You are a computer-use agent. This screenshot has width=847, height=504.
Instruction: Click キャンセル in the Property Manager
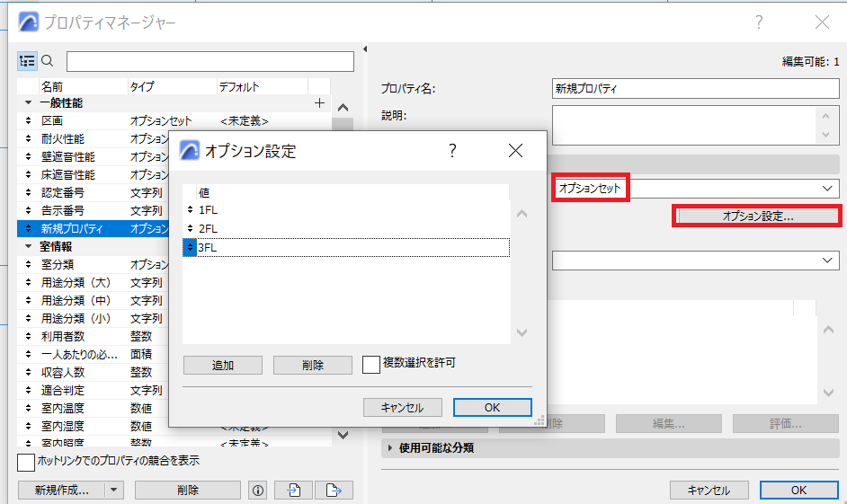[x=709, y=490]
